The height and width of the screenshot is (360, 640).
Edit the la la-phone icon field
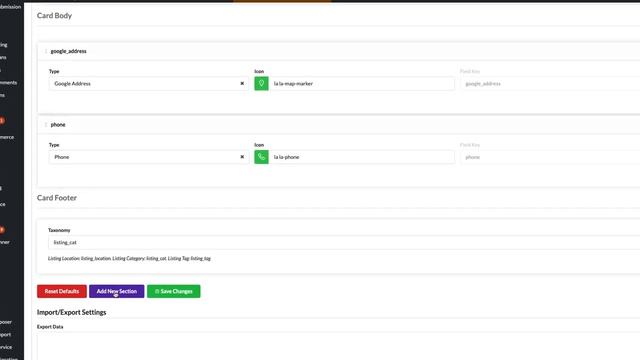tap(362, 157)
